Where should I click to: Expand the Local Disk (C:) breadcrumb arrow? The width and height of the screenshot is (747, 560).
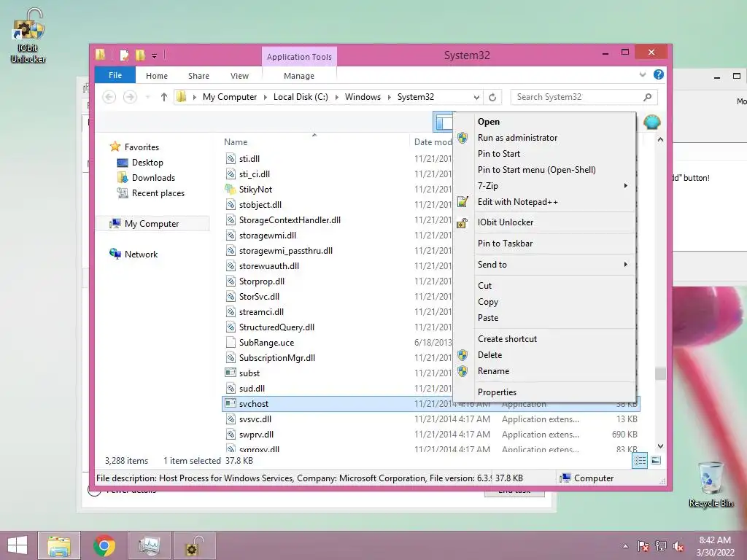[x=337, y=97]
